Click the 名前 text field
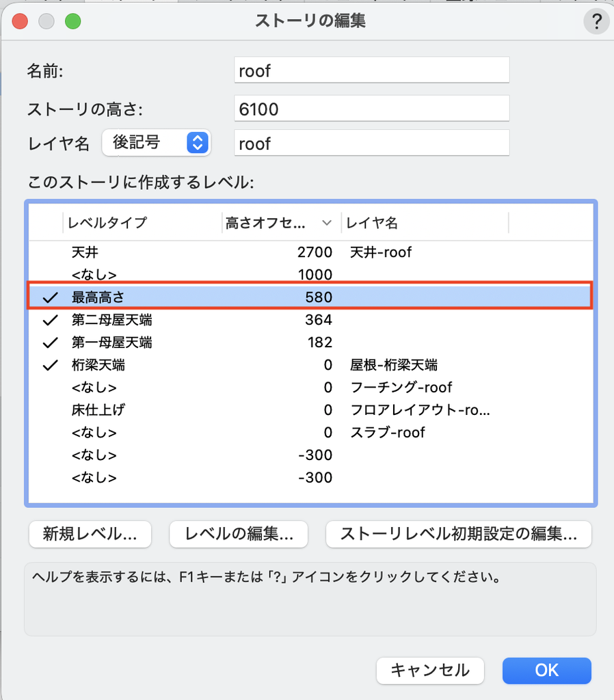614x700 pixels. tap(371, 70)
